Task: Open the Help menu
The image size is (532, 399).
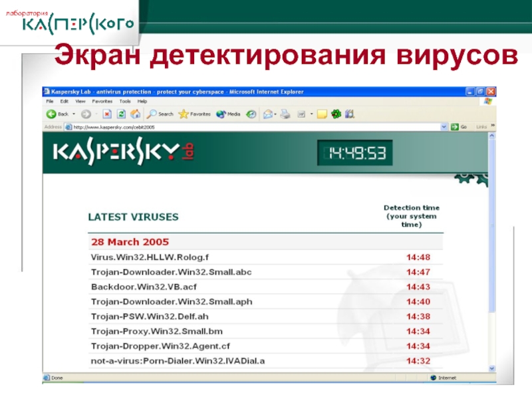Action: tap(142, 101)
